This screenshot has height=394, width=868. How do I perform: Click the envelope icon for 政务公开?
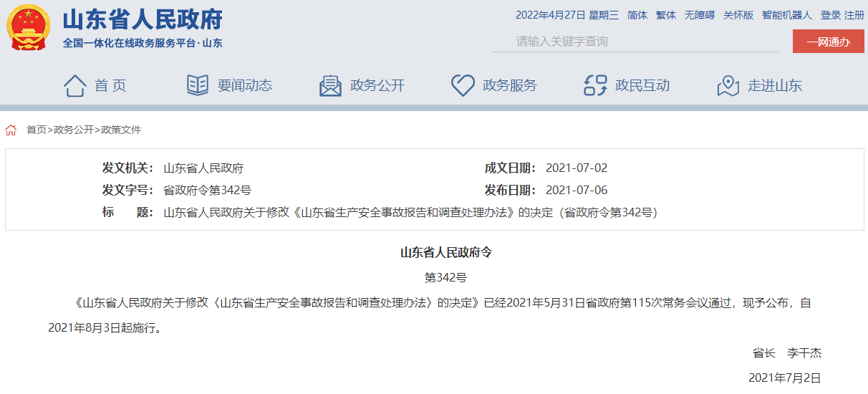(330, 85)
